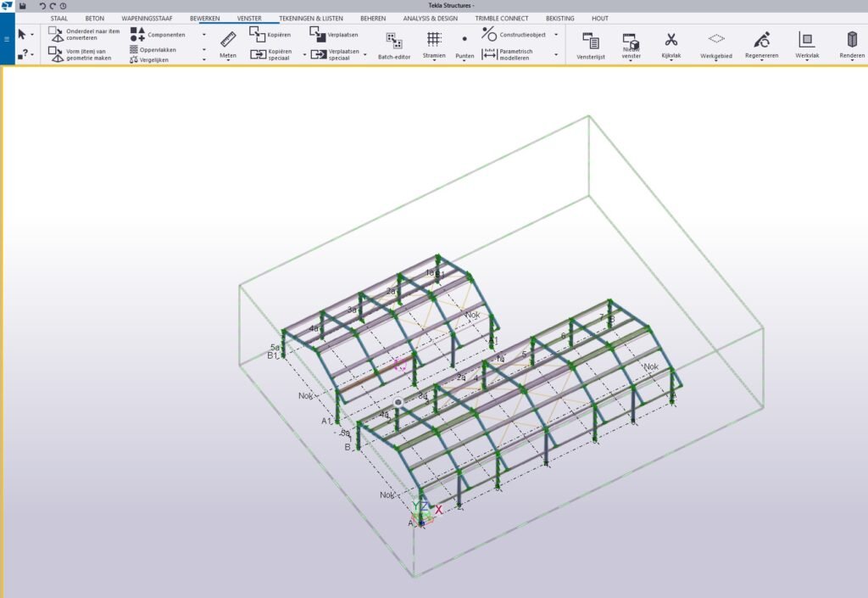Expand the Renderen options
Screen dimensions: 868x598
852,61
